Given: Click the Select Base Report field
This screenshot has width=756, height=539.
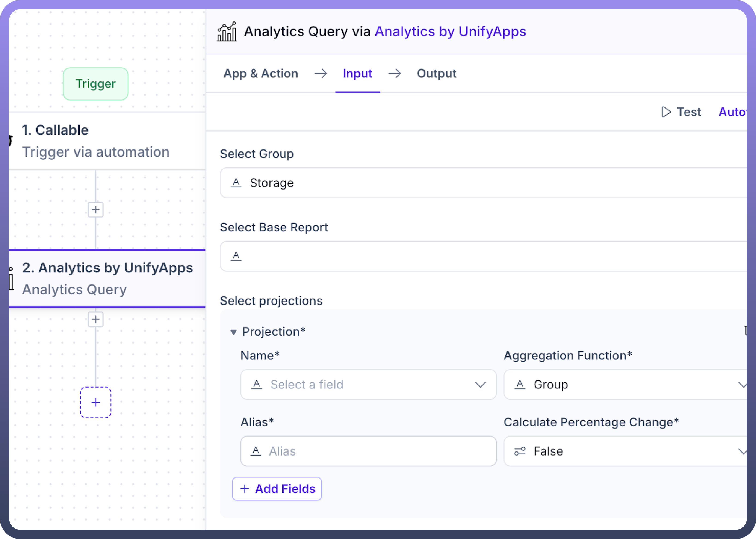Looking at the screenshot, I should click(x=481, y=256).
